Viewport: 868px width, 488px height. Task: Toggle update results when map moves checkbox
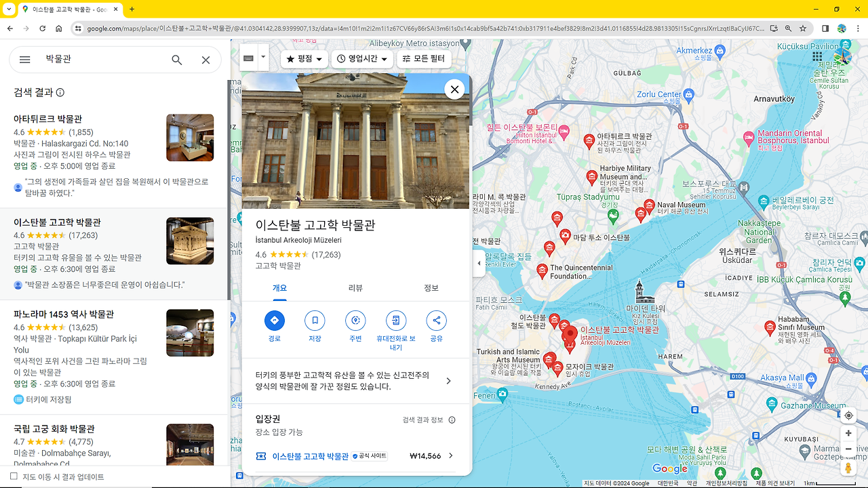(14, 476)
